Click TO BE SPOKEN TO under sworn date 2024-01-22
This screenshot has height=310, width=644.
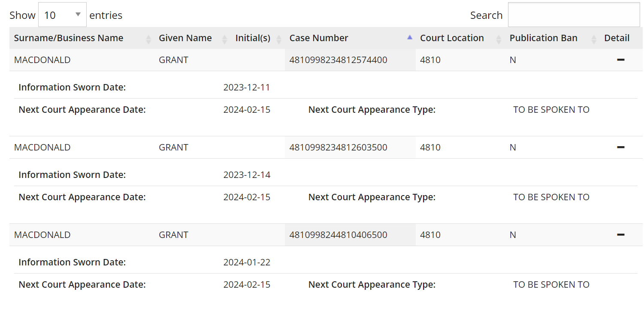[551, 285]
